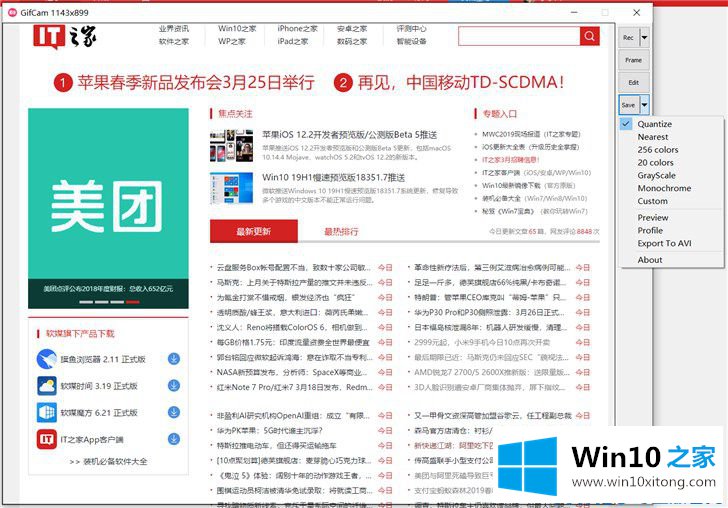Open iPhone之家 navigation link
This screenshot has height=508, width=728.
297,29
